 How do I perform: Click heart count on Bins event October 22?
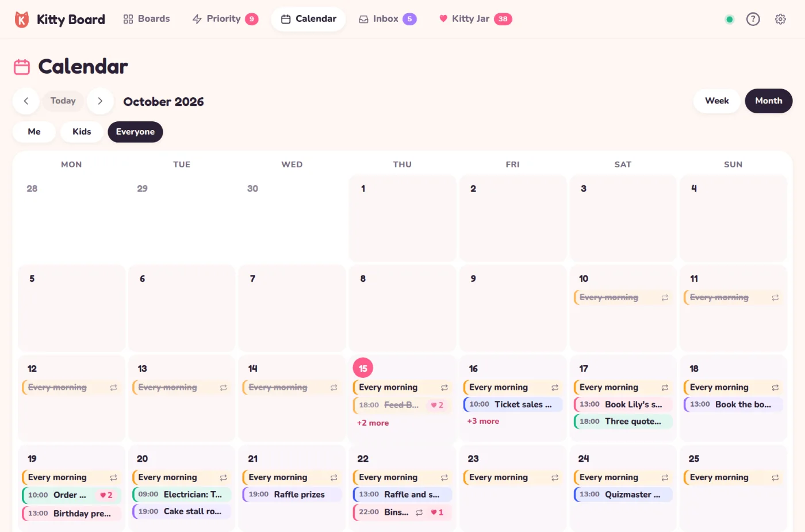pyautogui.click(x=437, y=512)
